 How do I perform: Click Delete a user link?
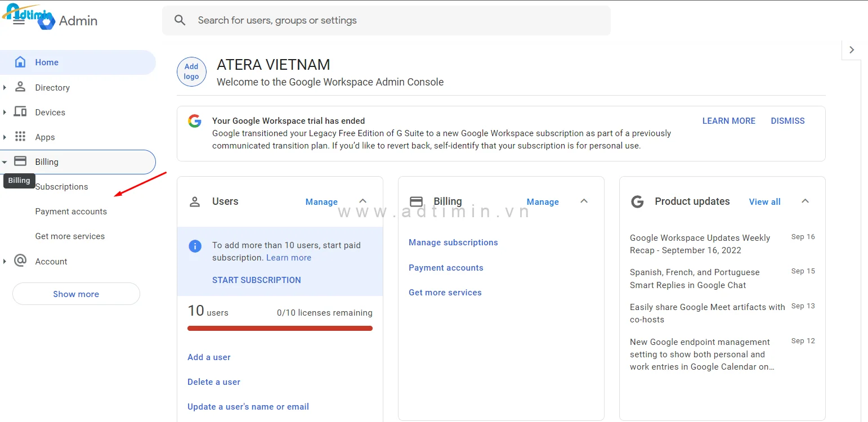[214, 382]
